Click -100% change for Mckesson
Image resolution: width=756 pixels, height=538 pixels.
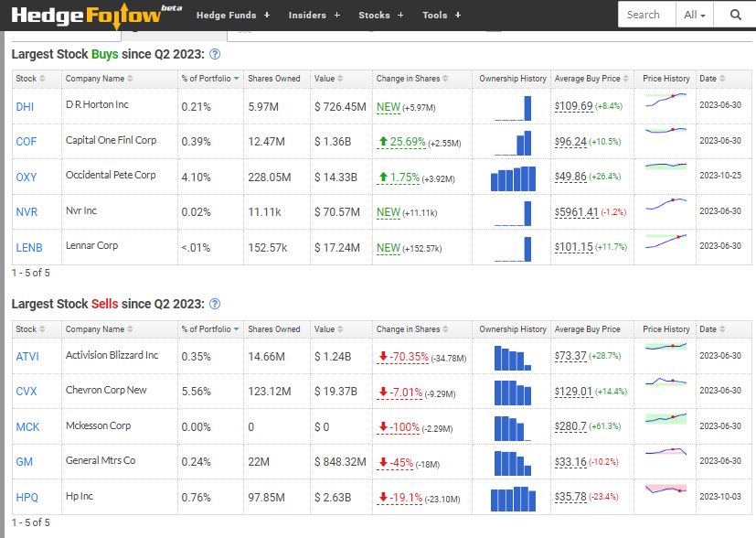398,427
